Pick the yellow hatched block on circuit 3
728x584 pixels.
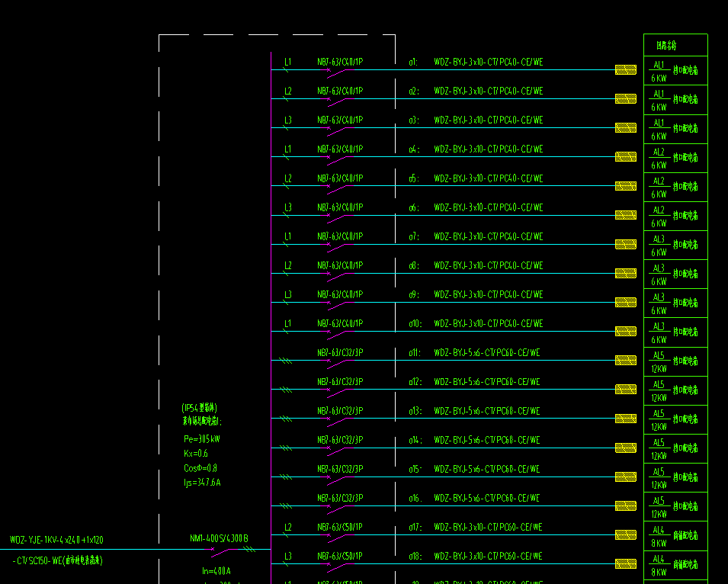(625, 127)
